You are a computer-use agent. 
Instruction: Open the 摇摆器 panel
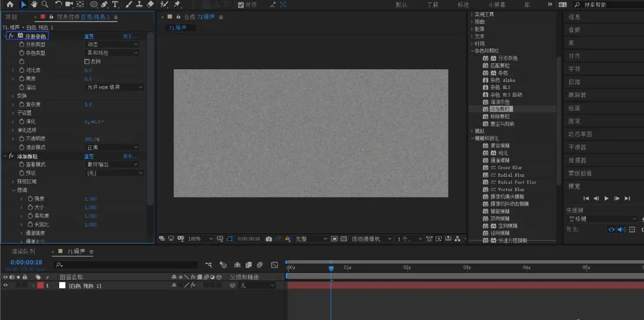(577, 161)
